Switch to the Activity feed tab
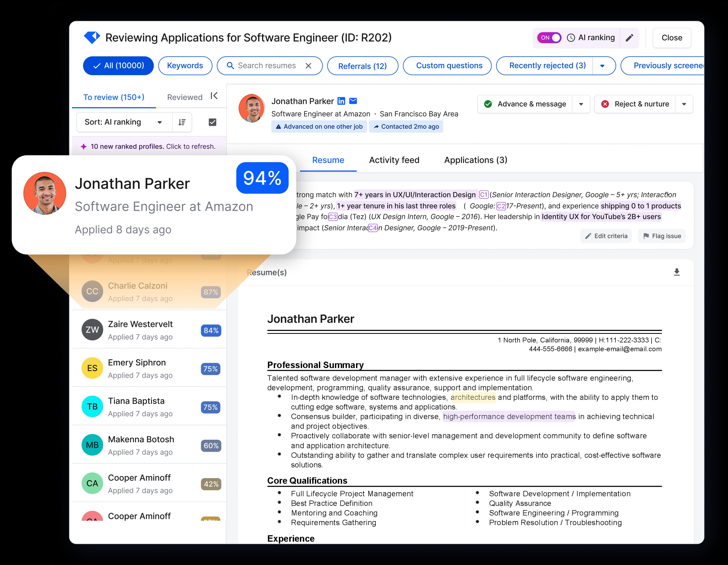The image size is (728, 565). pyautogui.click(x=394, y=160)
